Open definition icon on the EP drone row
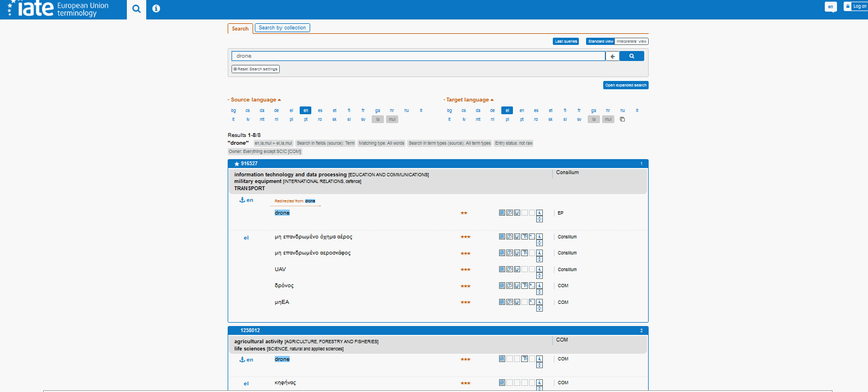The width and height of the screenshot is (868, 392). [x=502, y=212]
